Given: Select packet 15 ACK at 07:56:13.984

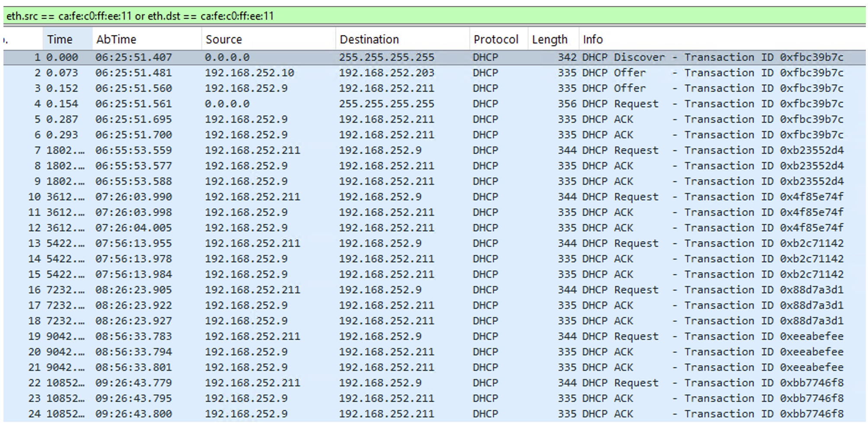Looking at the screenshot, I should (434, 274).
